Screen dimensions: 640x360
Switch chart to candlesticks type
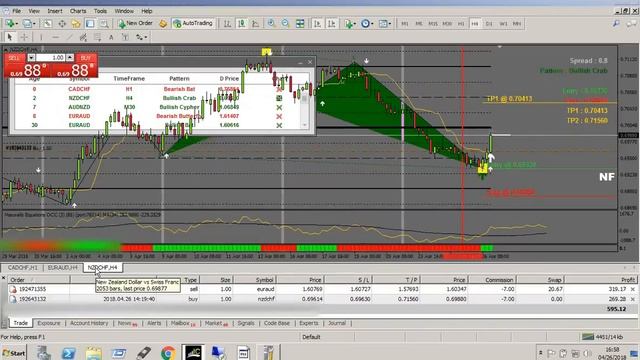coord(242,24)
